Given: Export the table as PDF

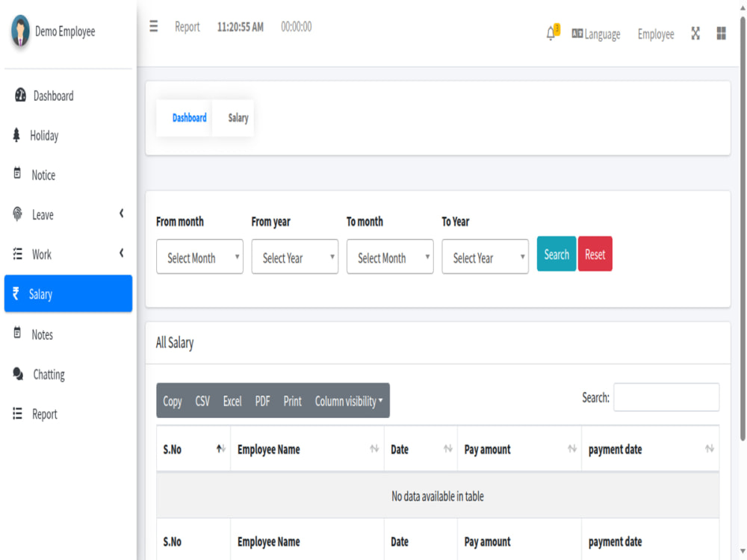Looking at the screenshot, I should (x=262, y=401).
